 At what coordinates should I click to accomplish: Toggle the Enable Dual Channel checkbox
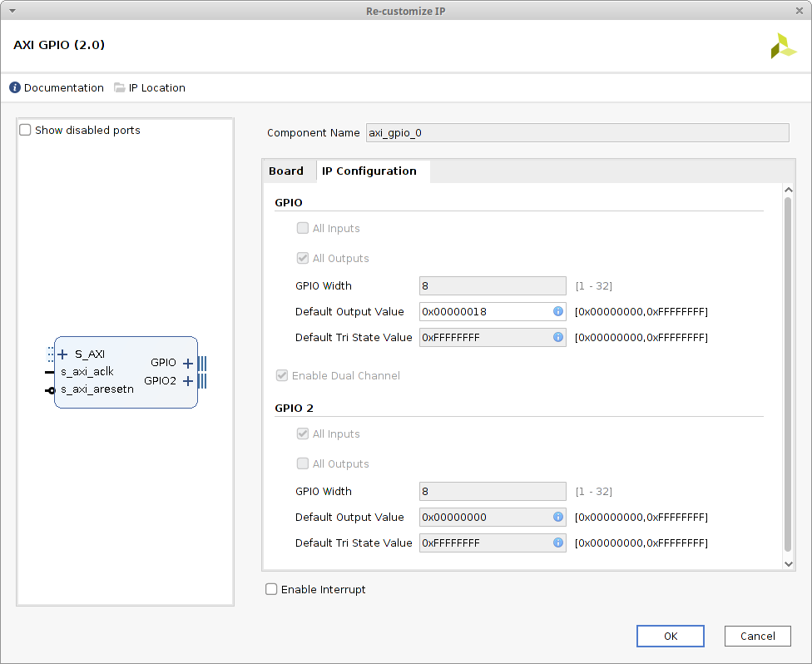click(x=282, y=376)
